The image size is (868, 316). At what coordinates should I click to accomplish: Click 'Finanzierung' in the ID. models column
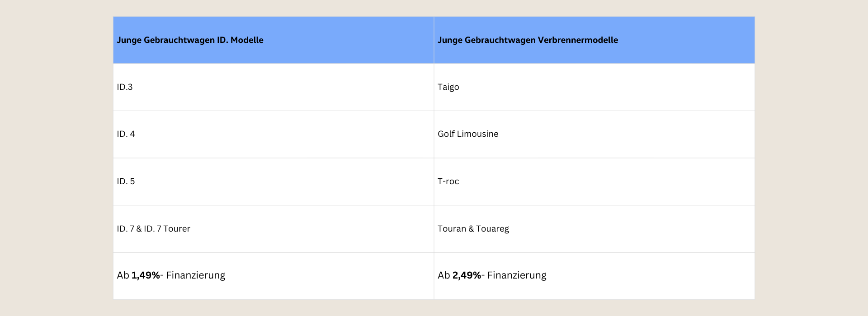195,275
